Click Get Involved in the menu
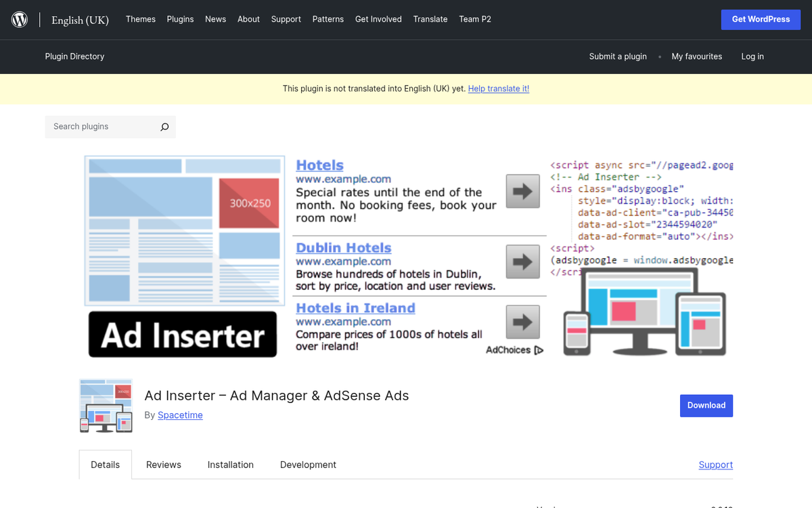The height and width of the screenshot is (508, 812). click(x=378, y=19)
